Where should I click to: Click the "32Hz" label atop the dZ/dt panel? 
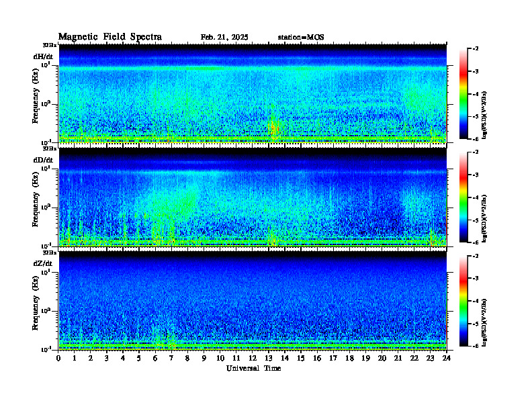pyautogui.click(x=50, y=253)
